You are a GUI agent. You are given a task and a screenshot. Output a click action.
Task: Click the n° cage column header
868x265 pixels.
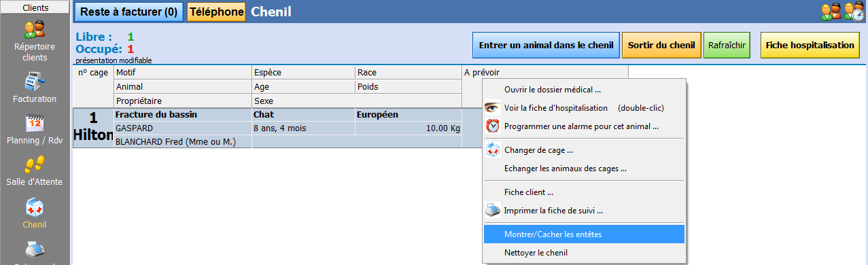coord(93,86)
